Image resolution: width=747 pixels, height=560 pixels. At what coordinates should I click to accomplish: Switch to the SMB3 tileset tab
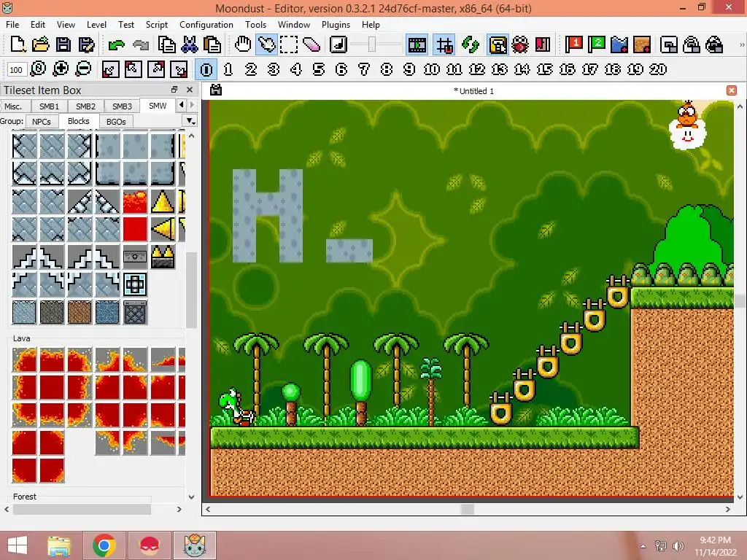(x=122, y=106)
